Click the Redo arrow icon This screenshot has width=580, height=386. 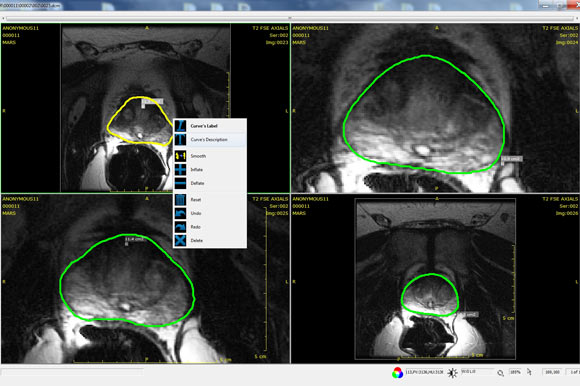pos(180,227)
